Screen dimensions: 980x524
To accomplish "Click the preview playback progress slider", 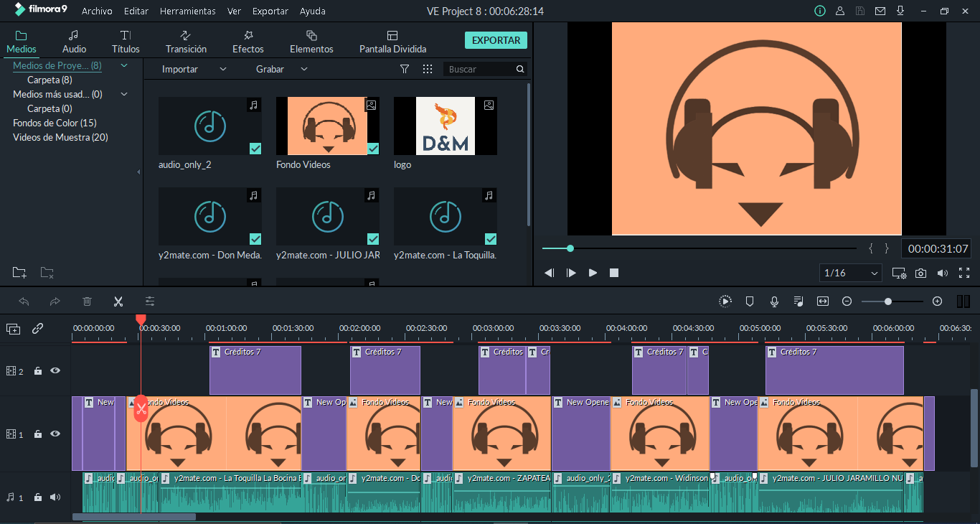I will click(x=699, y=248).
